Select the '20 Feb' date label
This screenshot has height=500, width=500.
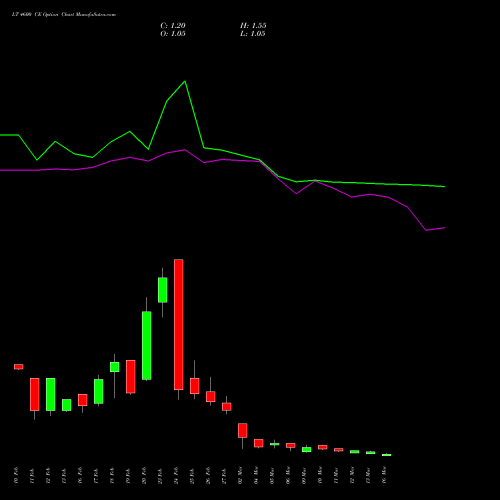[145, 475]
